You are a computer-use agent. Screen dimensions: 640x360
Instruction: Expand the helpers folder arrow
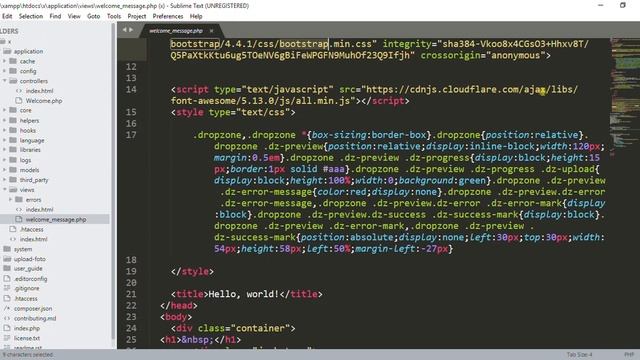[x=5, y=120]
